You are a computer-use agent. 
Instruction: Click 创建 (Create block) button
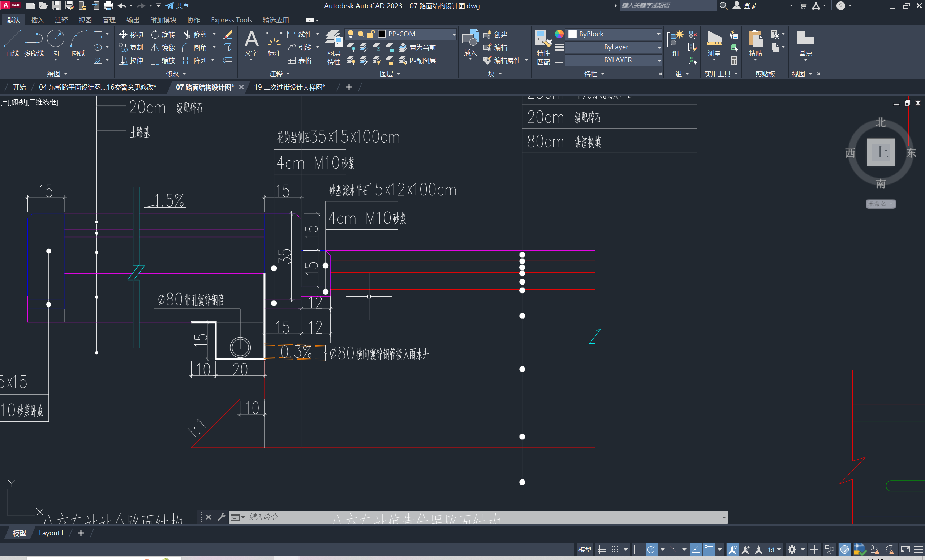click(x=495, y=35)
